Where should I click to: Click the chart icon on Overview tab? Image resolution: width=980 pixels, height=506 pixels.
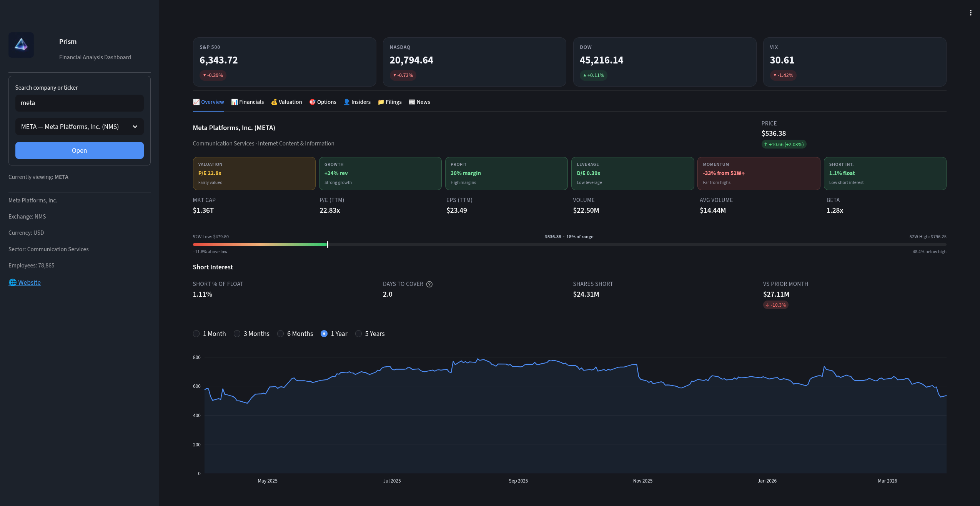pyautogui.click(x=196, y=102)
